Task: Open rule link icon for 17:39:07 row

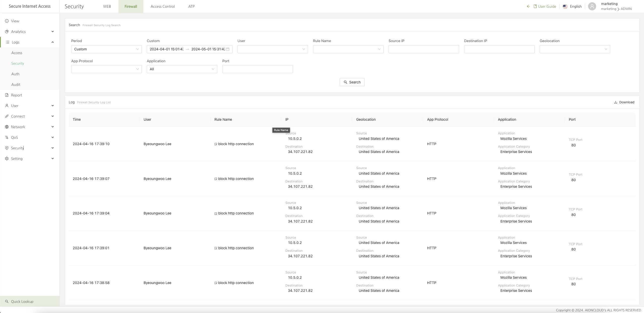Action: pyautogui.click(x=216, y=179)
